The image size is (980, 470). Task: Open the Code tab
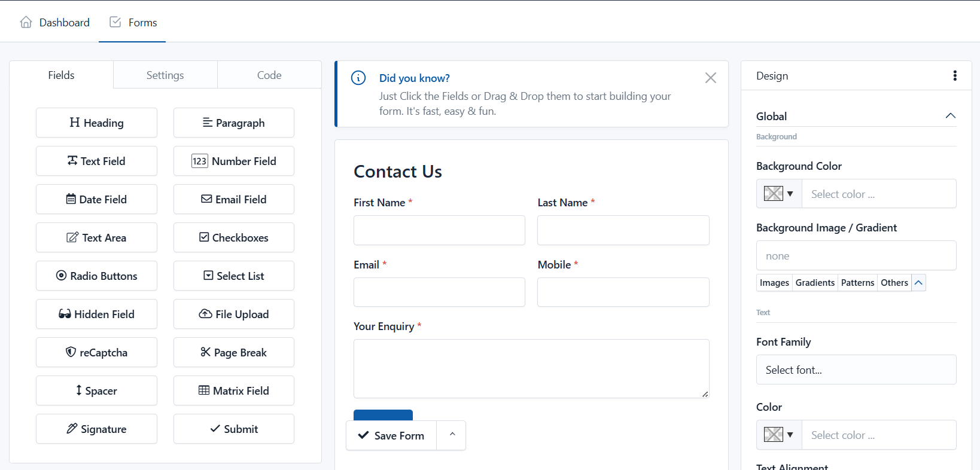269,75
